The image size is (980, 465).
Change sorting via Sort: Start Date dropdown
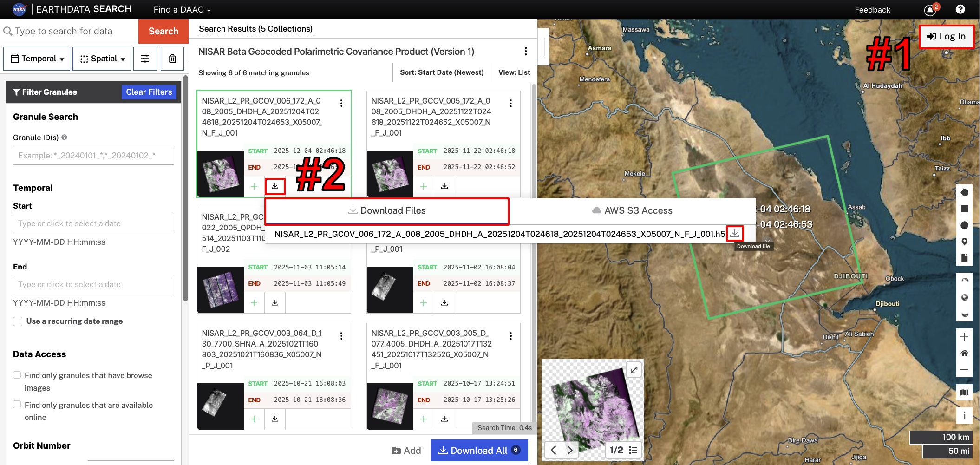pyautogui.click(x=441, y=72)
